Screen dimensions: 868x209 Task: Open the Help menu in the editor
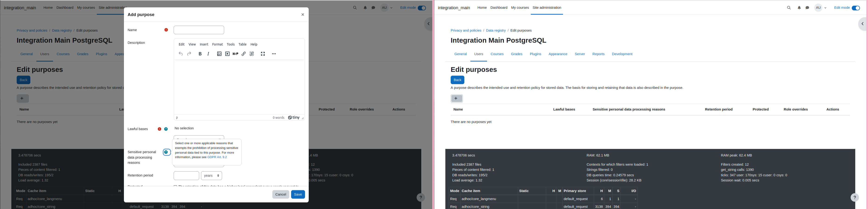coord(254,44)
